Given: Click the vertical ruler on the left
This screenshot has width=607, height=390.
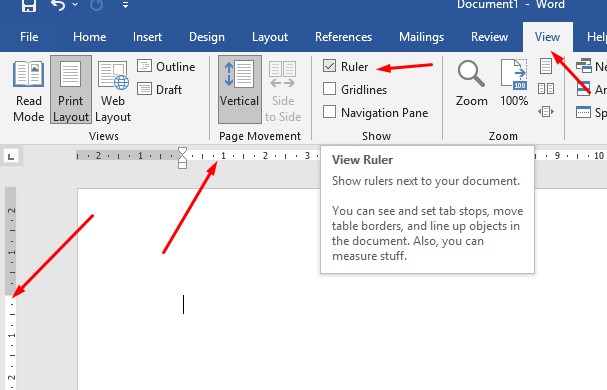Looking at the screenshot, I should pos(10,289).
